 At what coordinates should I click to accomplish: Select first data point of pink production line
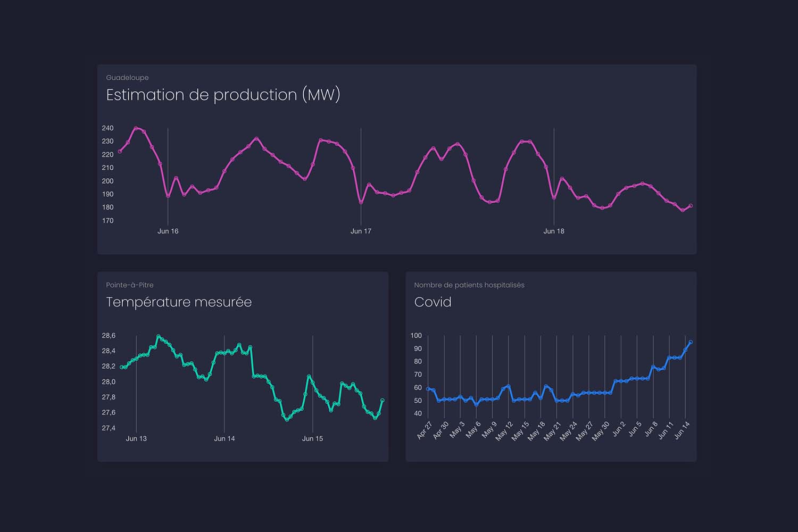120,151
